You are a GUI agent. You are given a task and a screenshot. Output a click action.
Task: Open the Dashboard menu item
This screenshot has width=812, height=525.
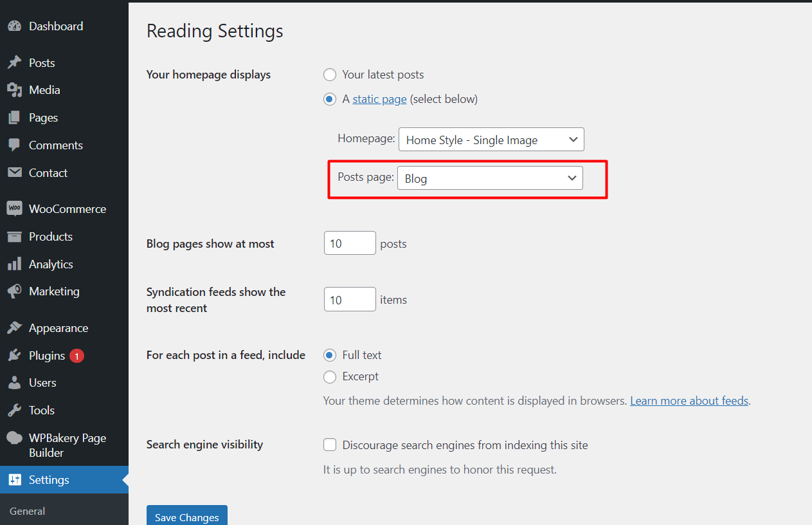[56, 26]
